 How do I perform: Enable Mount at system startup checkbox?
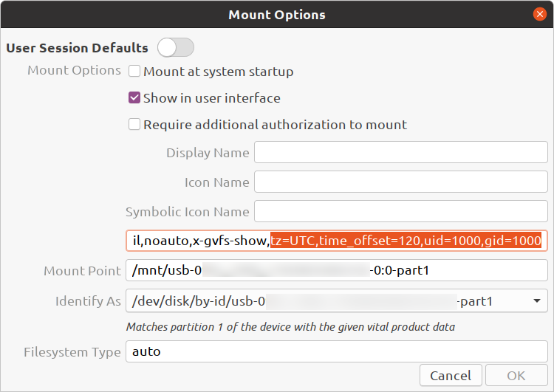(x=134, y=71)
